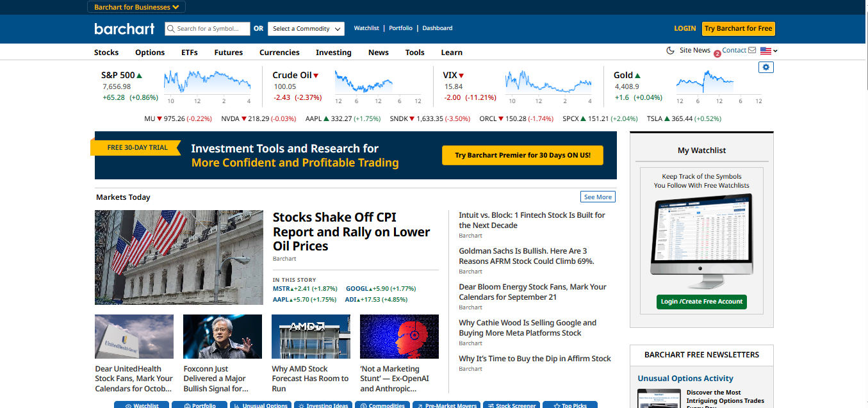The height and width of the screenshot is (408, 868).
Task: Click Login / Create Free Account button
Action: pos(701,302)
